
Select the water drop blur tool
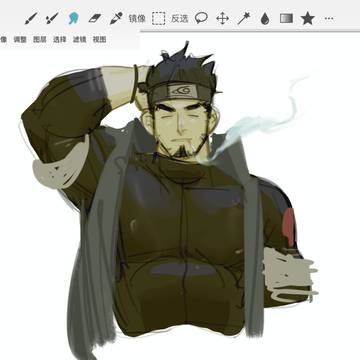point(265,19)
